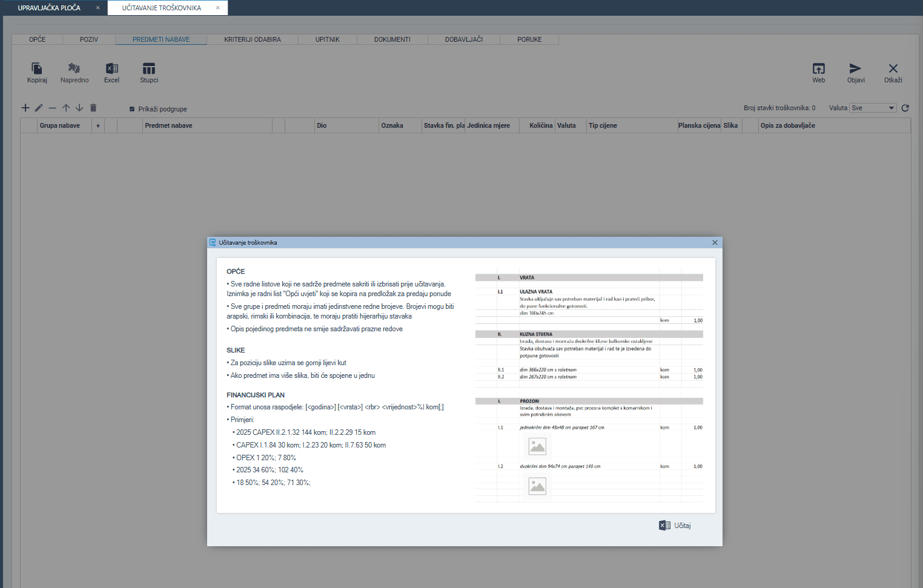
Task: Open the Napredno advanced settings icon
Action: (74, 69)
